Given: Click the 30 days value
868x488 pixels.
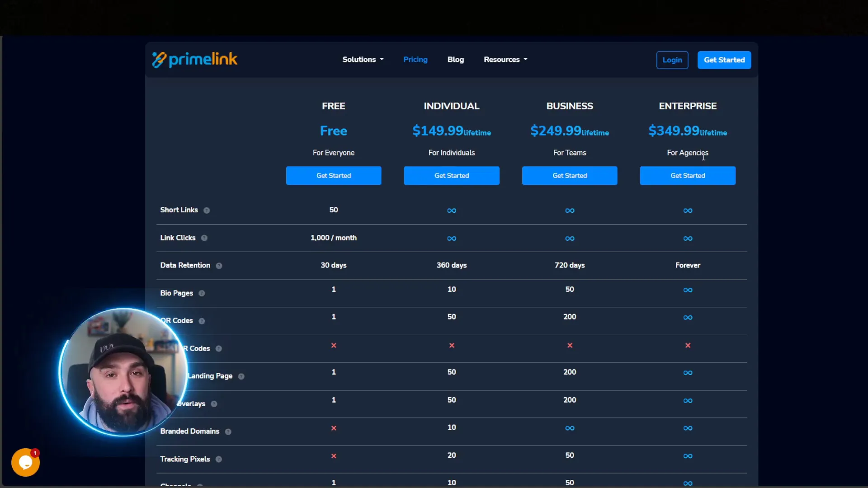Looking at the screenshot, I should point(334,265).
